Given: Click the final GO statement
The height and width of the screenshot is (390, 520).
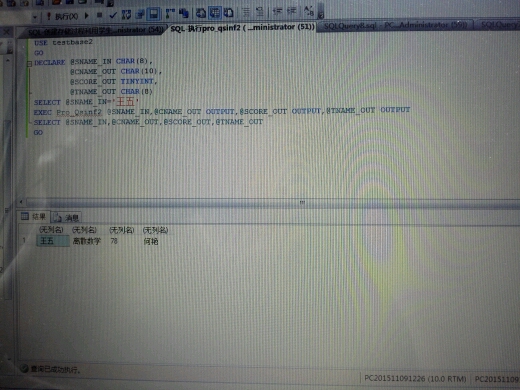Looking at the screenshot, I should click(38, 132).
